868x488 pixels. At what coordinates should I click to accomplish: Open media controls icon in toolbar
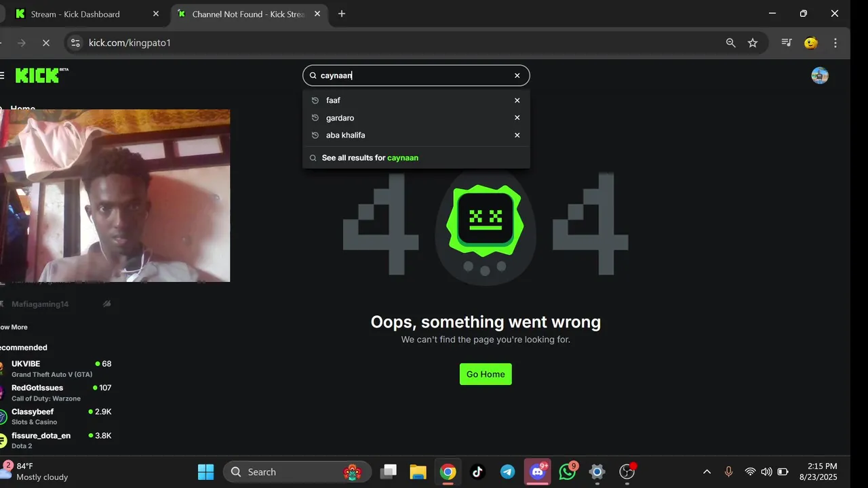787,43
